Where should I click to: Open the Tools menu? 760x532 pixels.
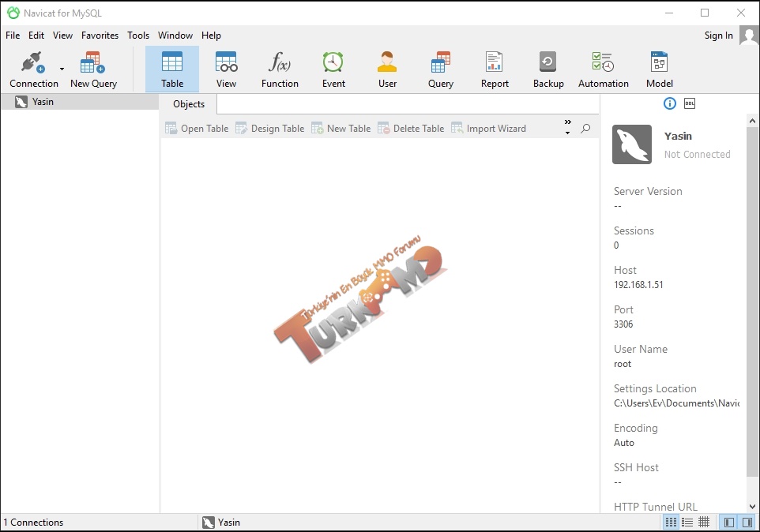point(138,36)
